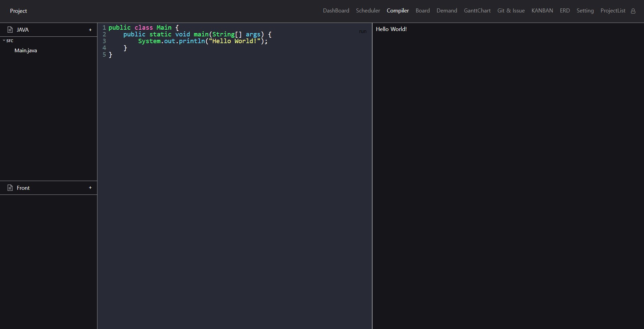Image resolution: width=644 pixels, height=329 pixels.
Task: Click the Project title link
Action: coord(18,11)
